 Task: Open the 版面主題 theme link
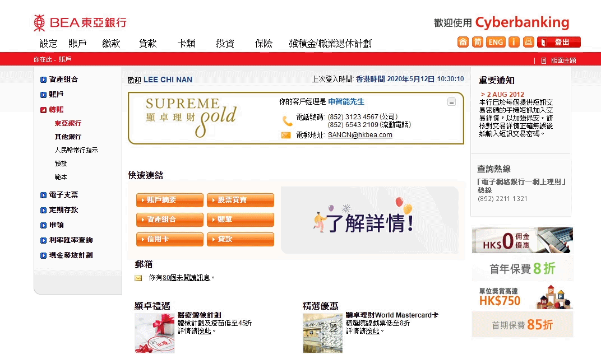coord(559,60)
